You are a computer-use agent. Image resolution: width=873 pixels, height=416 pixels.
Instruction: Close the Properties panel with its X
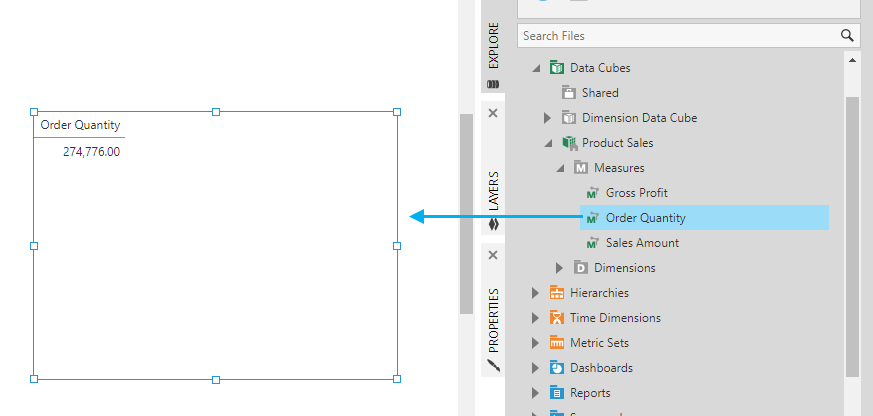coord(493,256)
